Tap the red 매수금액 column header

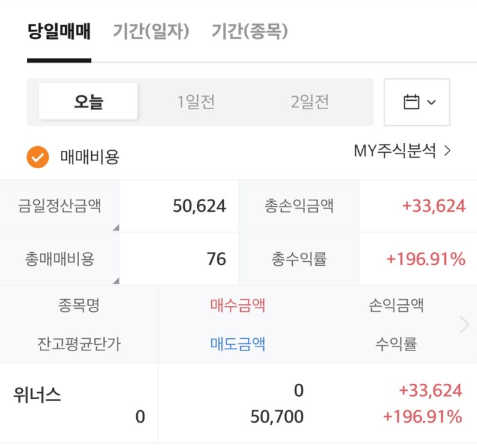coord(238,305)
